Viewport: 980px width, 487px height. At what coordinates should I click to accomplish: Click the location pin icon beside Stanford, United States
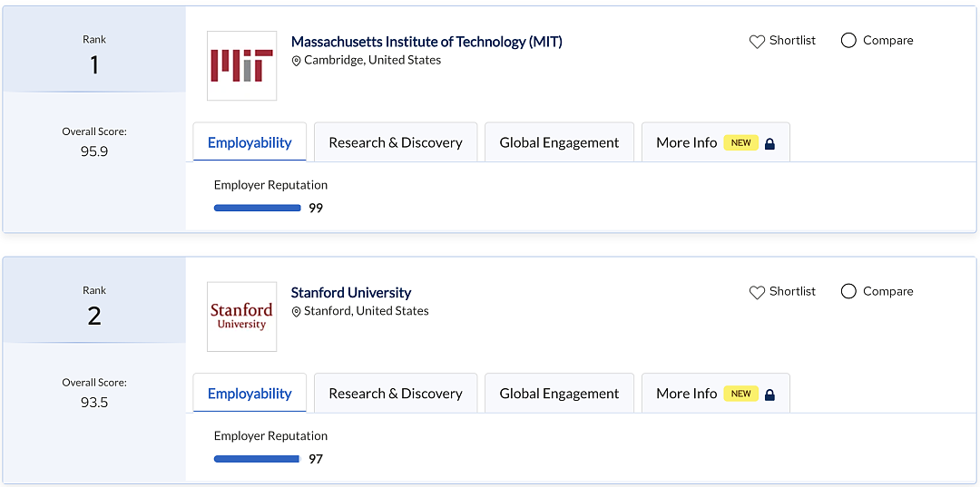[296, 312]
